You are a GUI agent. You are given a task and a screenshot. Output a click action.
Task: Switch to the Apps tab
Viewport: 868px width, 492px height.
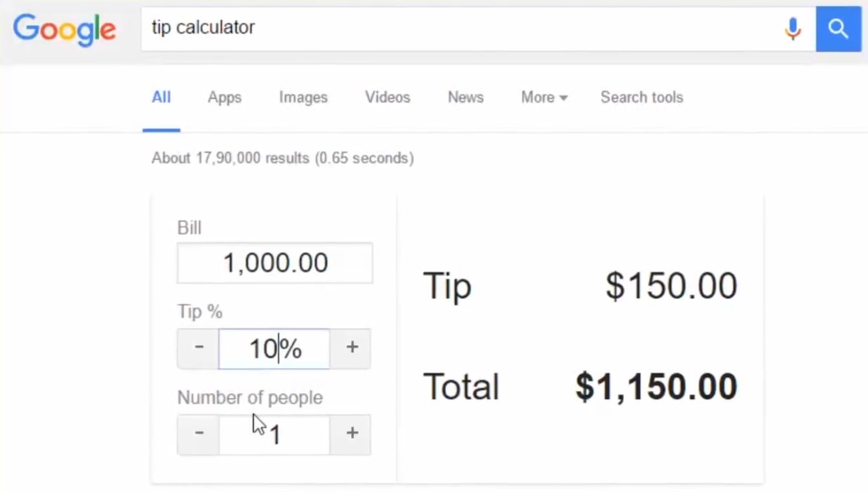click(x=224, y=98)
